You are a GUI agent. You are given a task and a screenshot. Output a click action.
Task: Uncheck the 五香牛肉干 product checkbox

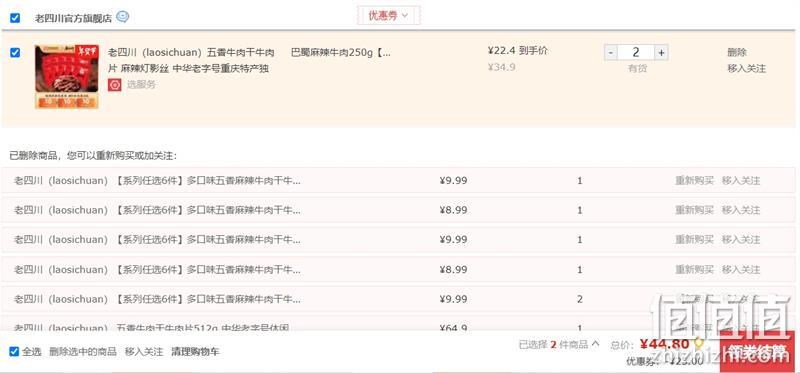coord(15,53)
